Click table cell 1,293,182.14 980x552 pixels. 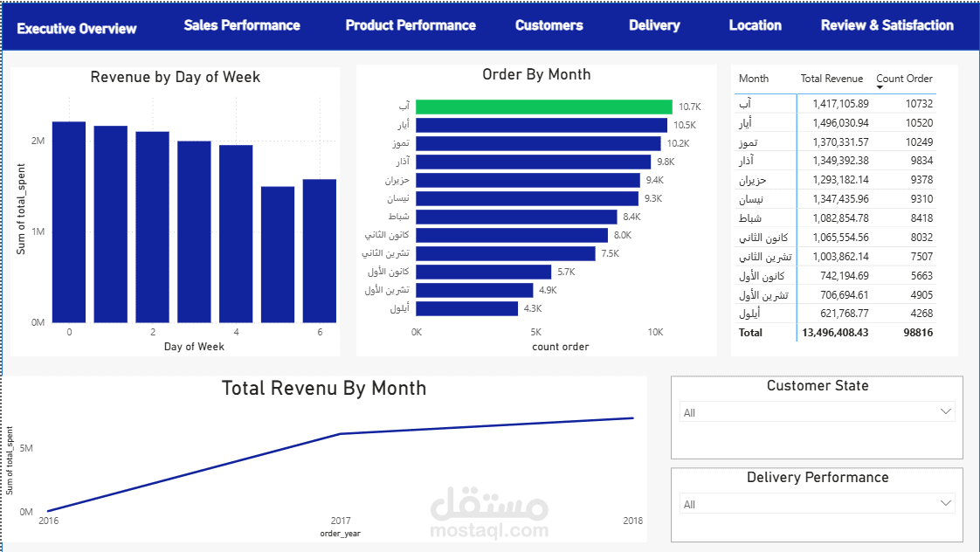coord(840,180)
